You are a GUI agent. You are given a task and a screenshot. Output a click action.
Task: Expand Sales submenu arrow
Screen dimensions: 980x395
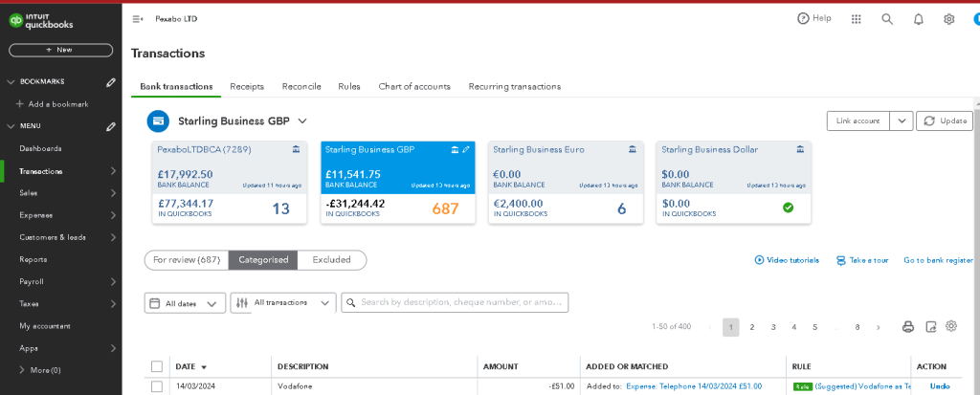tap(113, 193)
